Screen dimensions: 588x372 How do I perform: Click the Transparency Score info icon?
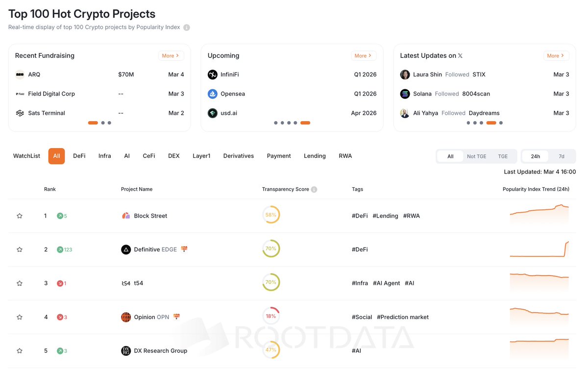coord(314,189)
